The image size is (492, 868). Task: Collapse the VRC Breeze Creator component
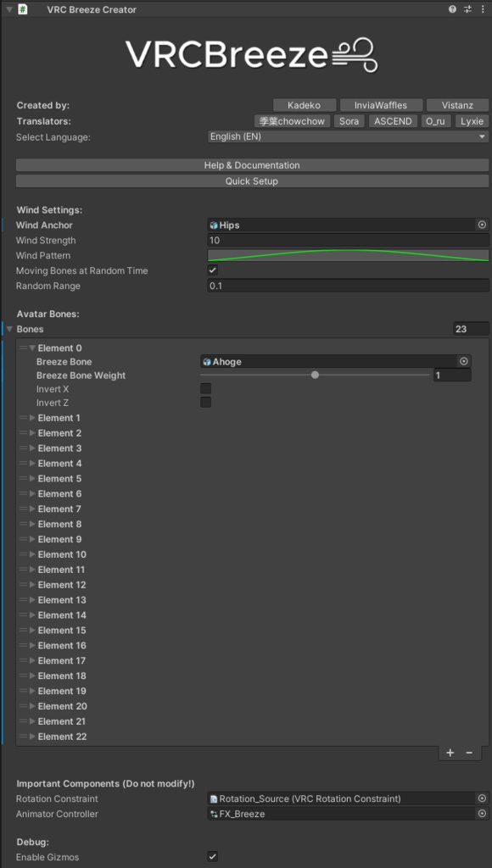coord(8,9)
